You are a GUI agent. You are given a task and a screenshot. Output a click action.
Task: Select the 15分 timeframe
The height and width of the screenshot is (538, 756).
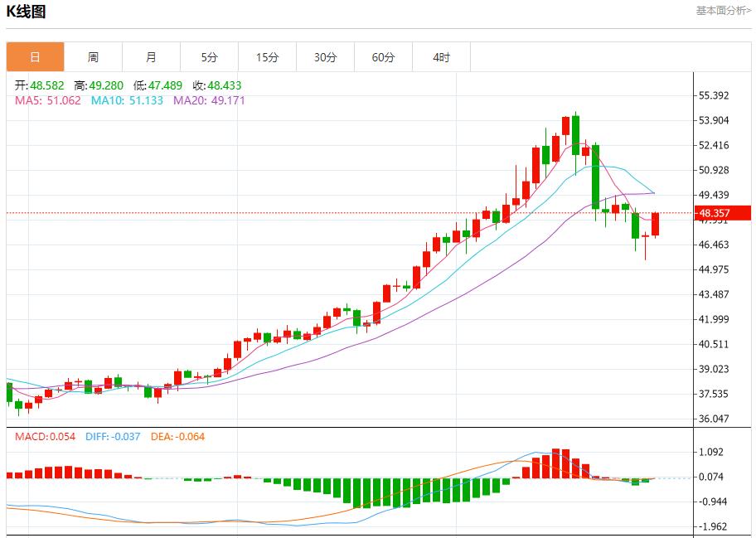(268, 57)
